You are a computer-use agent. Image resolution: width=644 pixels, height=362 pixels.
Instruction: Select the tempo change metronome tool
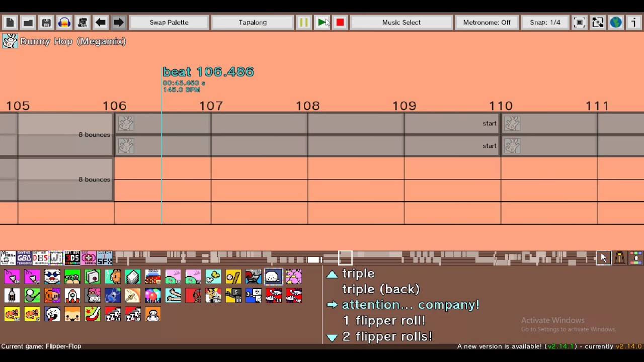[620, 258]
